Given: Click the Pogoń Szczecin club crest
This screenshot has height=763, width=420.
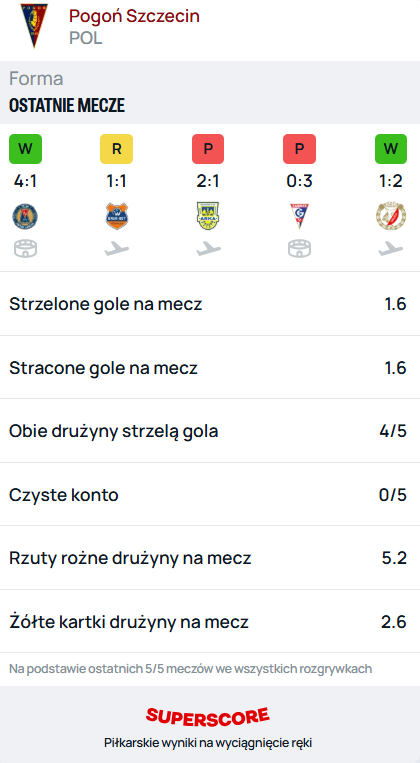Looking at the screenshot, I should coord(34,26).
